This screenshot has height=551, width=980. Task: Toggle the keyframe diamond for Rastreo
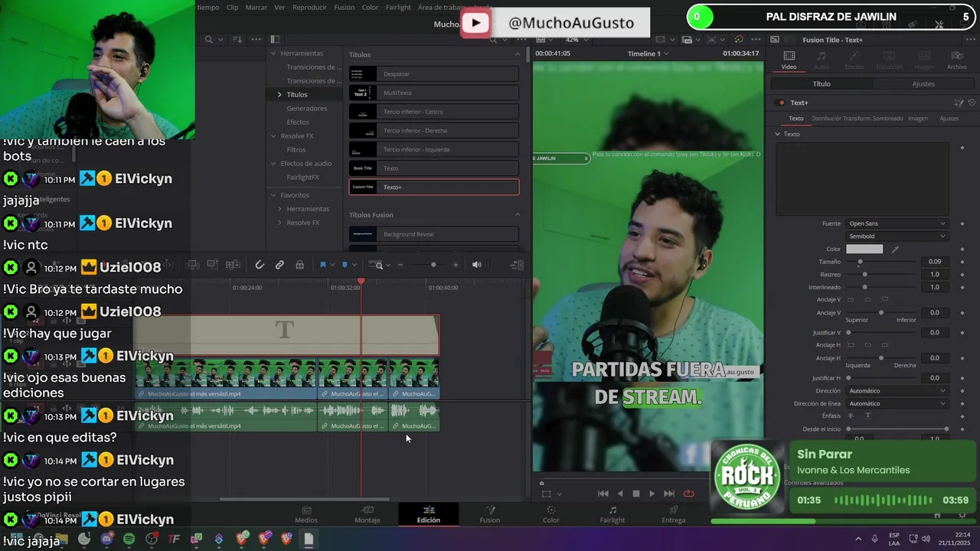[962, 274]
